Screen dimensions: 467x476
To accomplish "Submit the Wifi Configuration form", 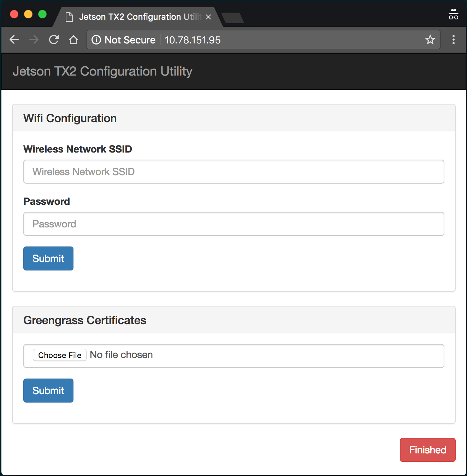I will 48,258.
